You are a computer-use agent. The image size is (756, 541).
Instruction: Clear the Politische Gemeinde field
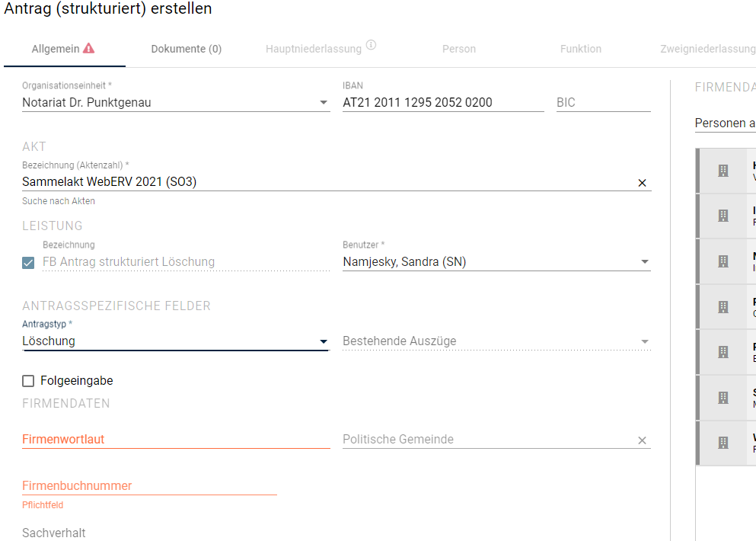642,440
